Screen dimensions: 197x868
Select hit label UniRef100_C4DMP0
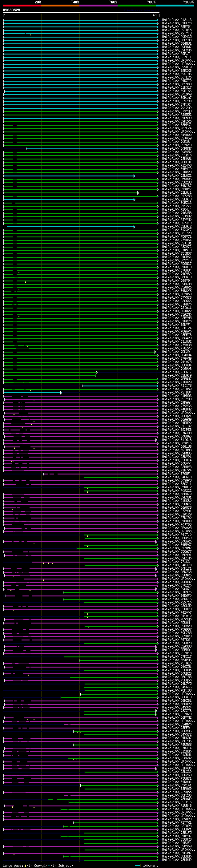click(x=177, y=423)
